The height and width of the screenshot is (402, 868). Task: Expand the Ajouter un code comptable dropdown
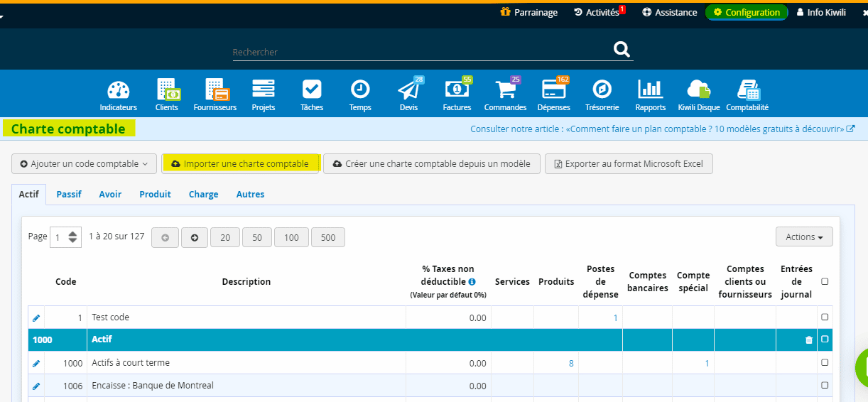click(x=84, y=164)
